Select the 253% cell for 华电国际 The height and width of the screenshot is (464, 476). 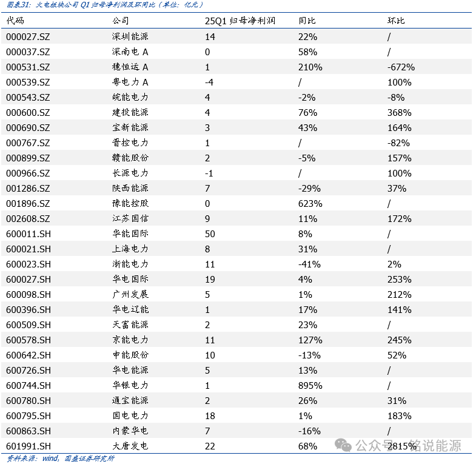tap(400, 280)
